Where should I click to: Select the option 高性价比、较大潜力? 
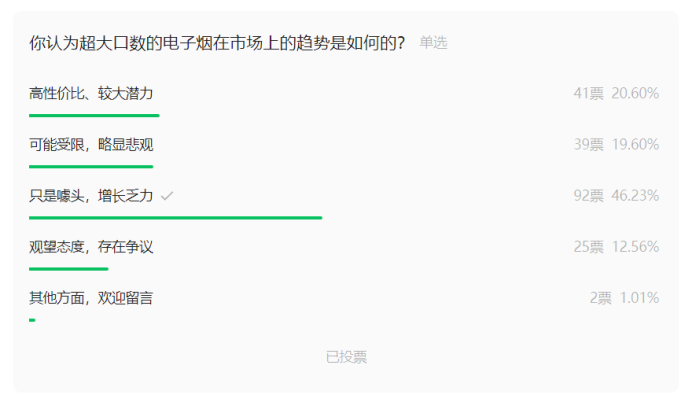tap(91, 93)
